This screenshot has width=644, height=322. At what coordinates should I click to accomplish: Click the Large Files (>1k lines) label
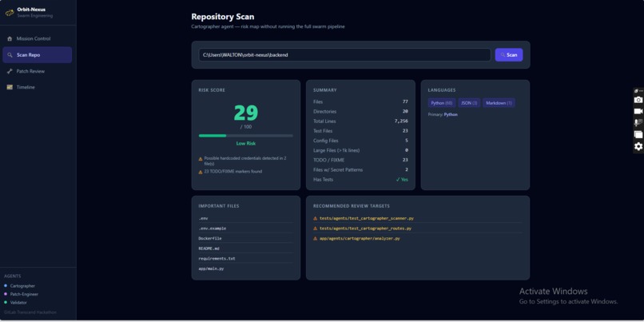pos(336,150)
